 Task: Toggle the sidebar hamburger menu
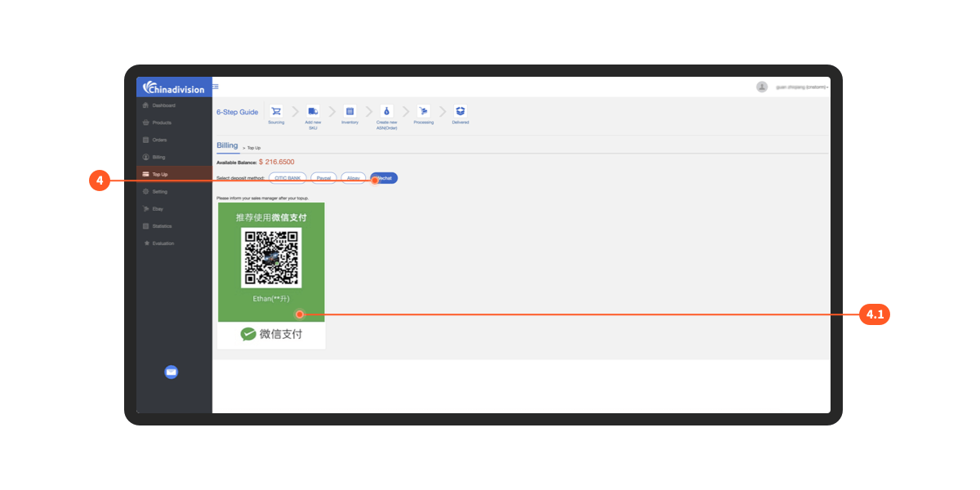pos(216,87)
